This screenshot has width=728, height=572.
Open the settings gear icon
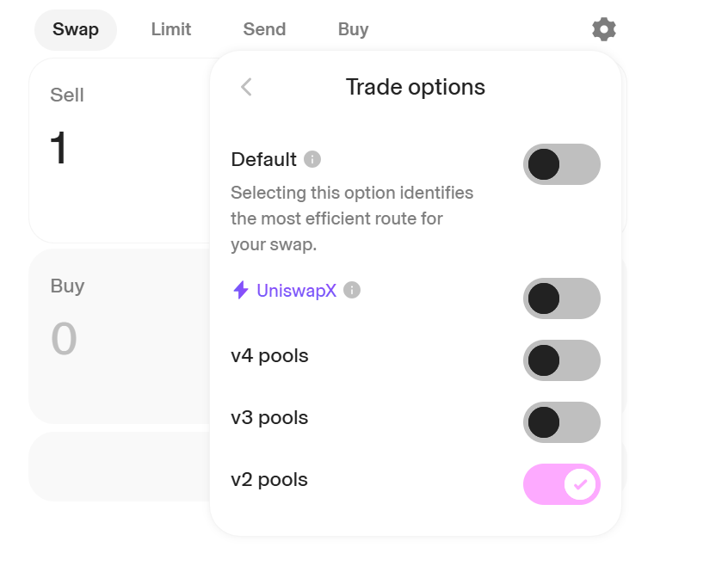604,29
